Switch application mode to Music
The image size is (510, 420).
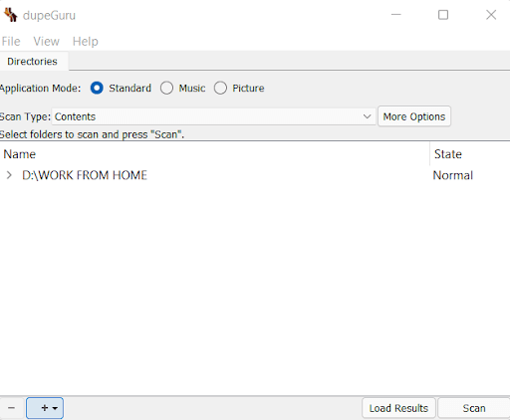(x=166, y=89)
